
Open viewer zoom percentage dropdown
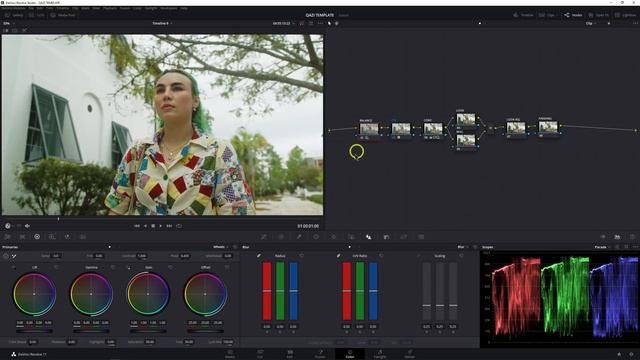8,23
